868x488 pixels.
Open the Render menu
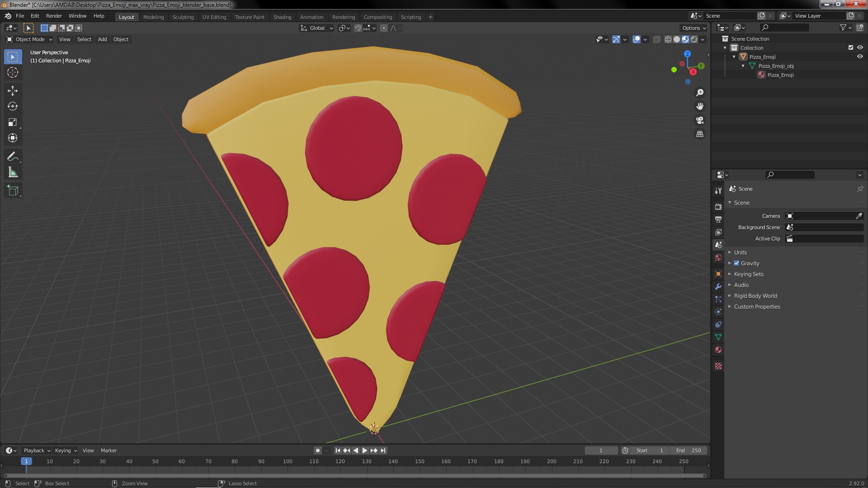[54, 16]
